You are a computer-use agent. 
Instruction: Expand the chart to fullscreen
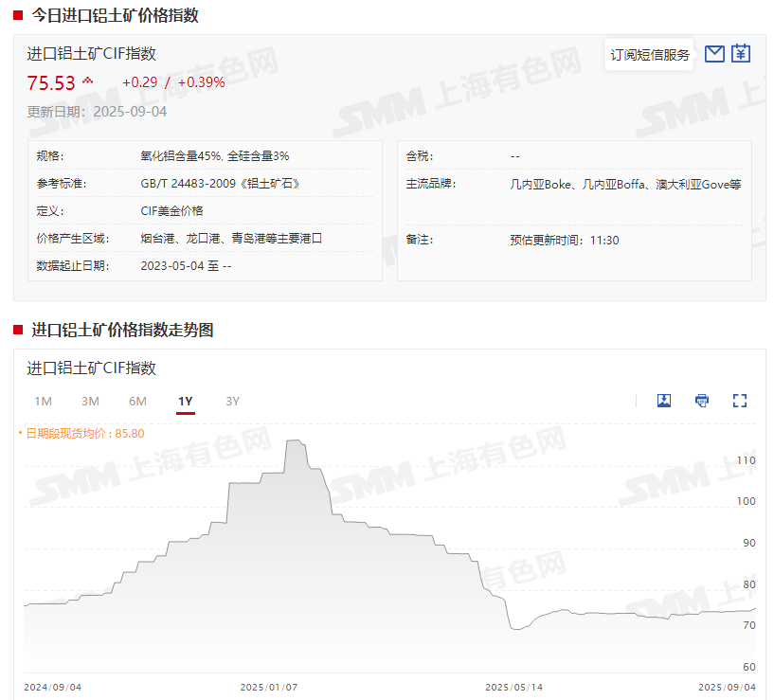point(740,401)
